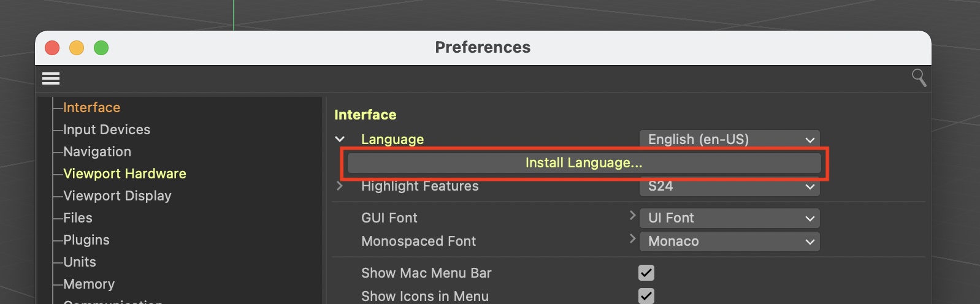980x304 pixels.
Task: Collapse the Language section chevron
Action: (x=340, y=139)
